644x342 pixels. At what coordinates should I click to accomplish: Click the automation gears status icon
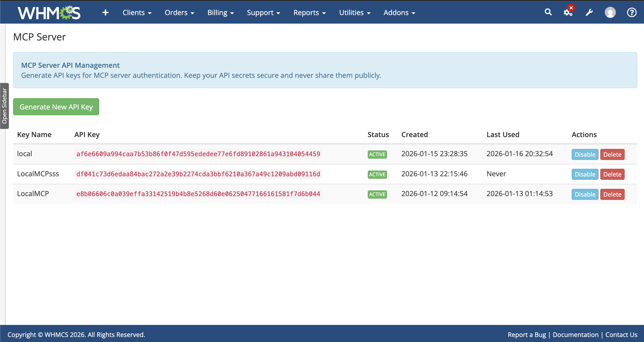tap(567, 13)
